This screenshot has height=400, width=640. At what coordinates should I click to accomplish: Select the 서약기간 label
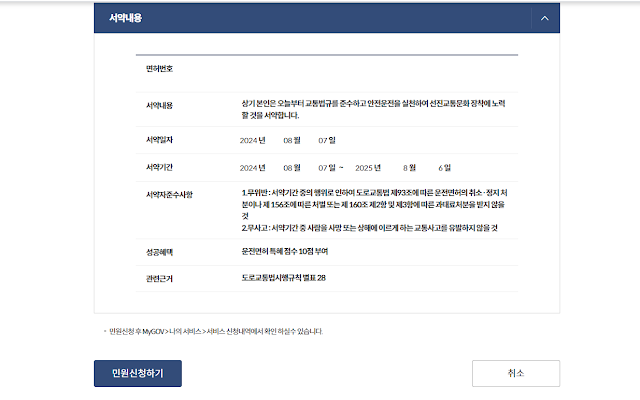[160, 167]
